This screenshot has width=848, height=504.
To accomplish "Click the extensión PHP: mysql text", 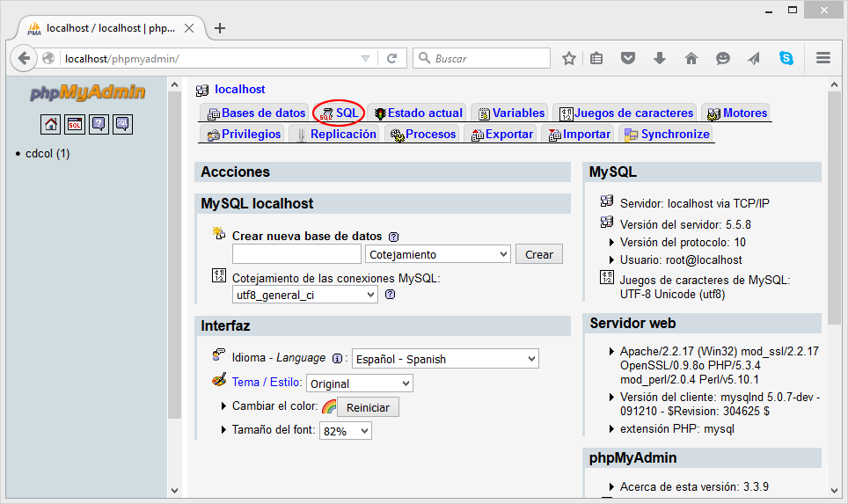I will (x=677, y=429).
